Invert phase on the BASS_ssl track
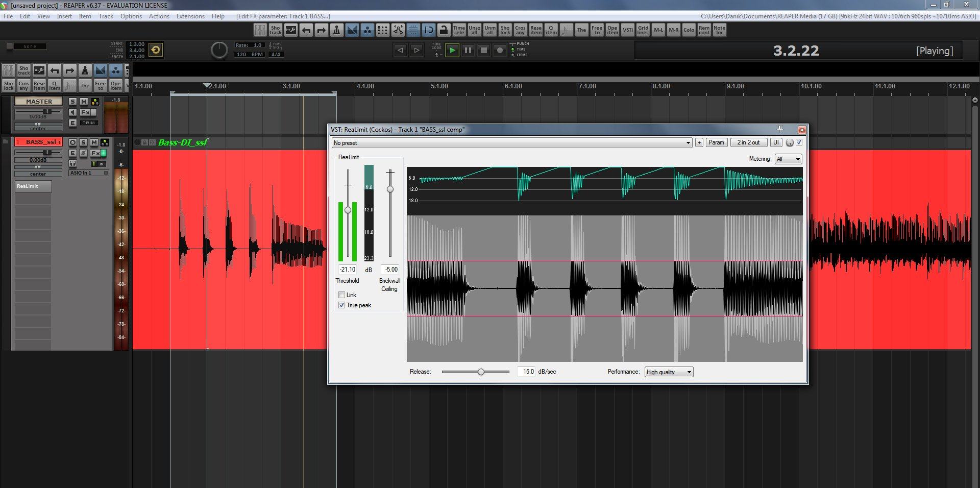The width and height of the screenshot is (980, 488). coord(83,153)
